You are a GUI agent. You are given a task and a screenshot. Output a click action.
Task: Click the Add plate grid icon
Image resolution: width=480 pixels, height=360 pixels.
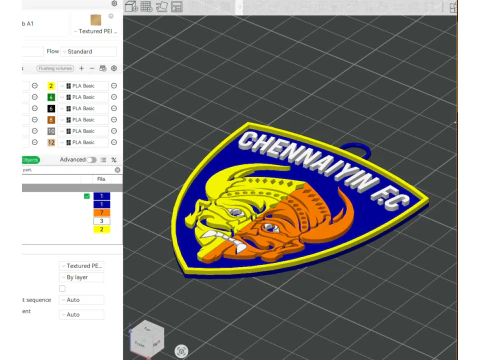[146, 7]
